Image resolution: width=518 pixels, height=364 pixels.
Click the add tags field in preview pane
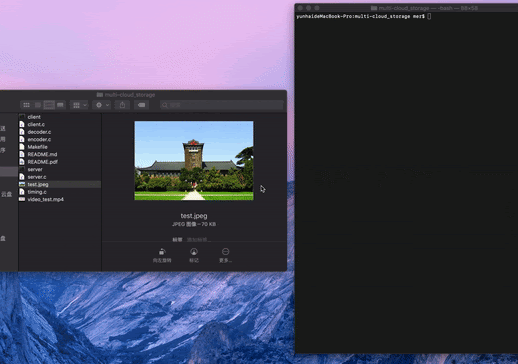click(199, 239)
